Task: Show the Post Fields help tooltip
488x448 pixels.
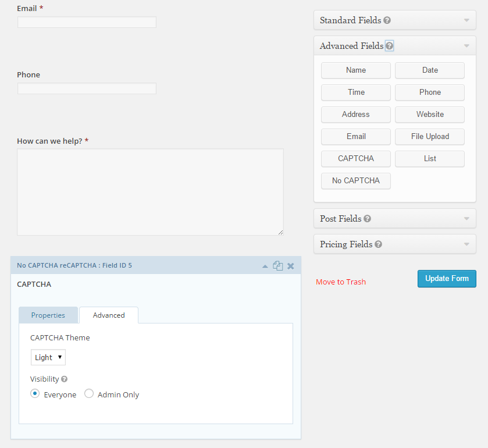Action: (368, 219)
